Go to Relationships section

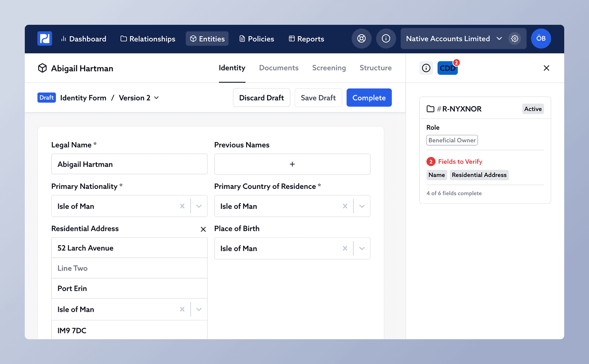(148, 39)
